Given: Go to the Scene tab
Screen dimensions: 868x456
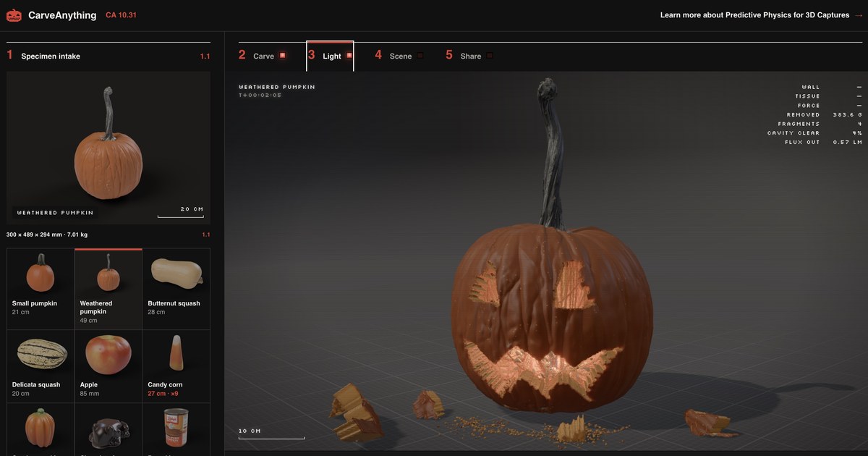Looking at the screenshot, I should pyautogui.click(x=399, y=56).
